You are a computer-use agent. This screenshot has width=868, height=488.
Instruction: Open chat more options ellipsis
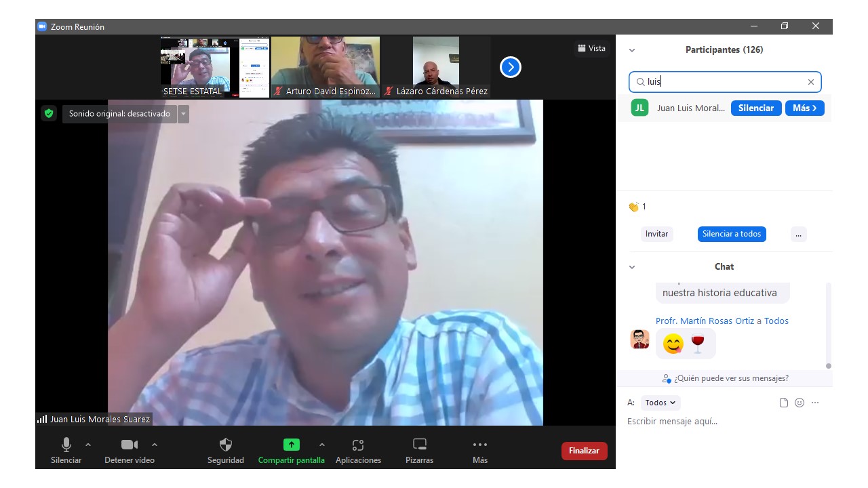(x=815, y=403)
